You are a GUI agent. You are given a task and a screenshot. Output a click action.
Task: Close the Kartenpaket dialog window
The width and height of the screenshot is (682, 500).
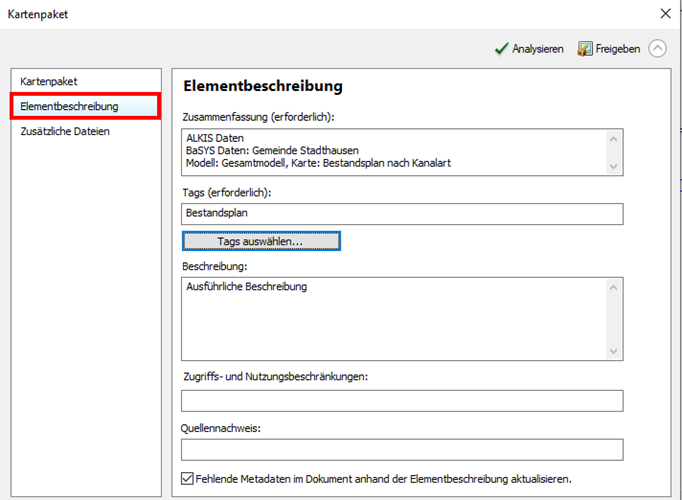tap(665, 14)
